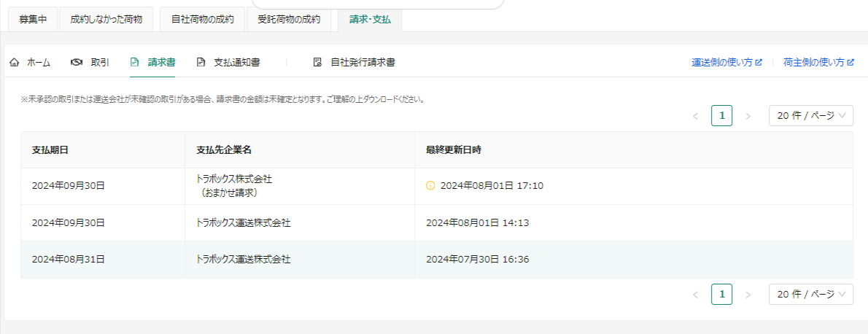This screenshot has width=868, height=334.
Task: Select the 請求書 sub-menu
Action: click(152, 62)
